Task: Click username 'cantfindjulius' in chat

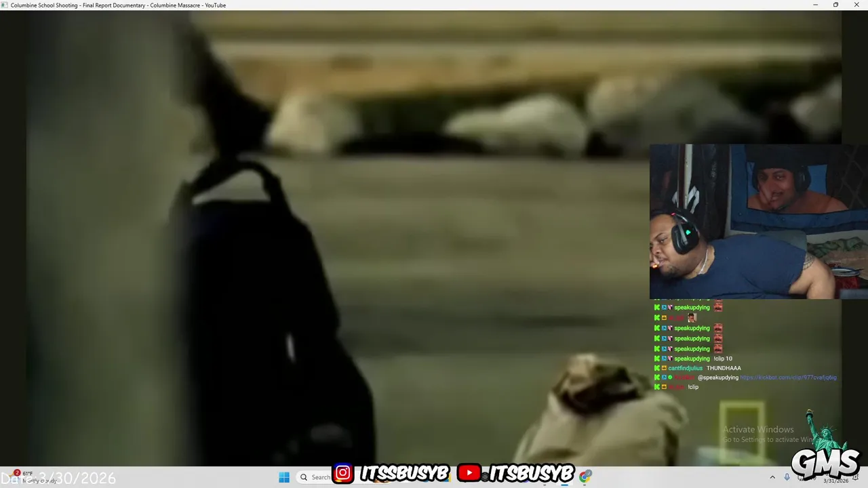Action: point(686,368)
